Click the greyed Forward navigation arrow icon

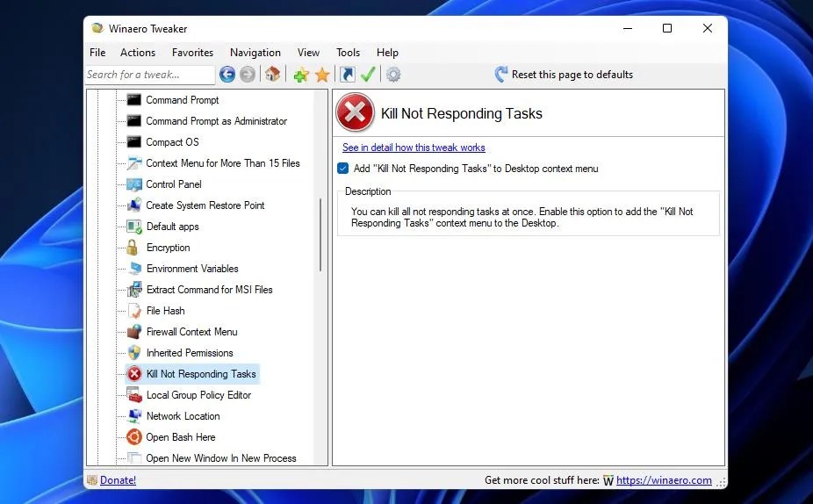coord(248,75)
